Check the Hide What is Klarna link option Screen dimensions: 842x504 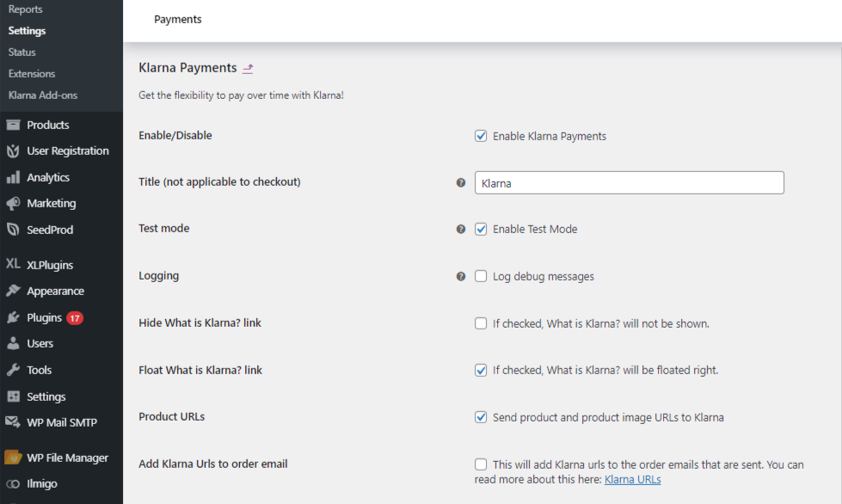tap(481, 323)
